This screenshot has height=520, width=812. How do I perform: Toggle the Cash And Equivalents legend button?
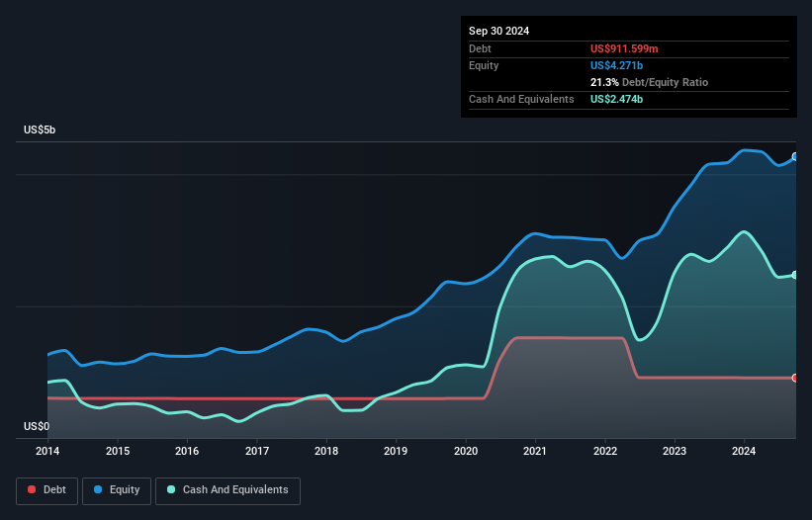coord(227,490)
